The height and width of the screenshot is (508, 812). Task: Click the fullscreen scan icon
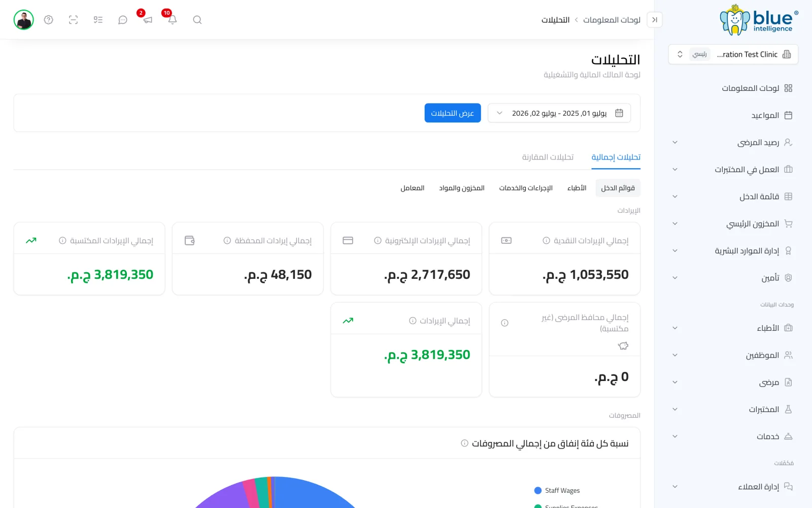[x=74, y=20]
